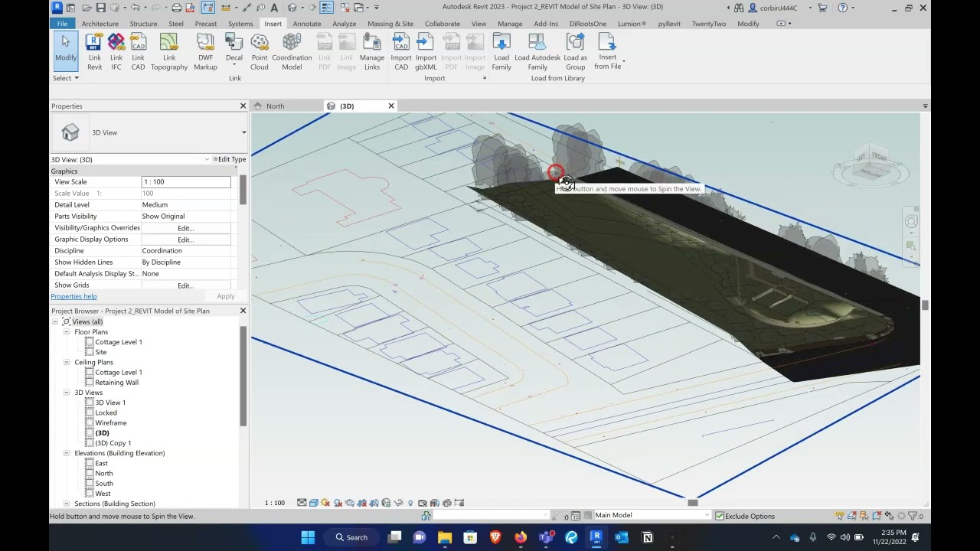Image resolution: width=980 pixels, height=551 pixels.
Task: Open Windows Search in the taskbar
Action: tap(352, 537)
